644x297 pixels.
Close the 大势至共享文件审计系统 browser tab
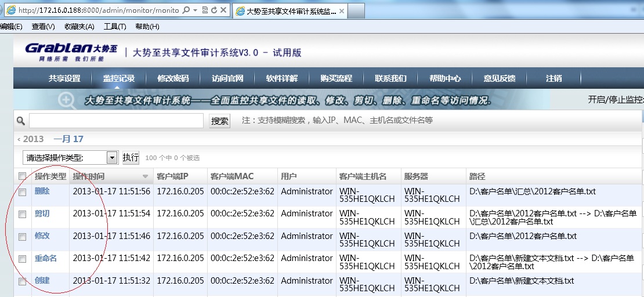point(341,11)
